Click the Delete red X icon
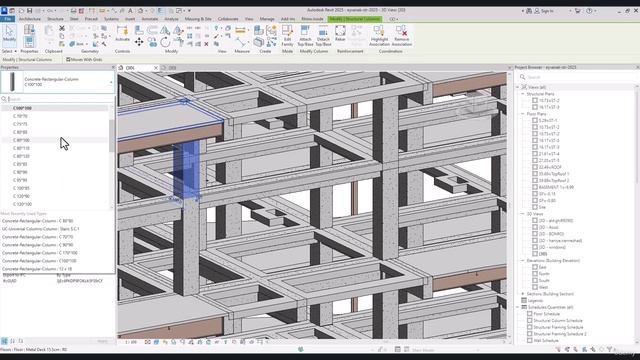This screenshot has width=640, height=360. pos(206,44)
